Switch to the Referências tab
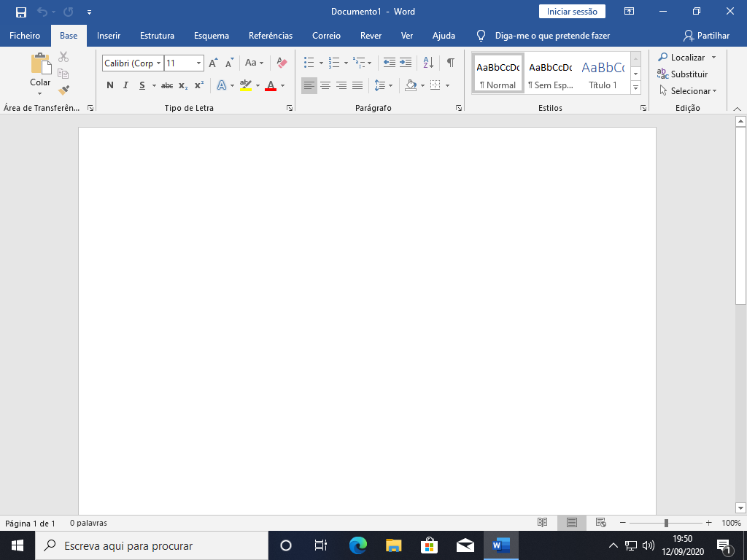This screenshot has height=560, width=747. [x=271, y=36]
